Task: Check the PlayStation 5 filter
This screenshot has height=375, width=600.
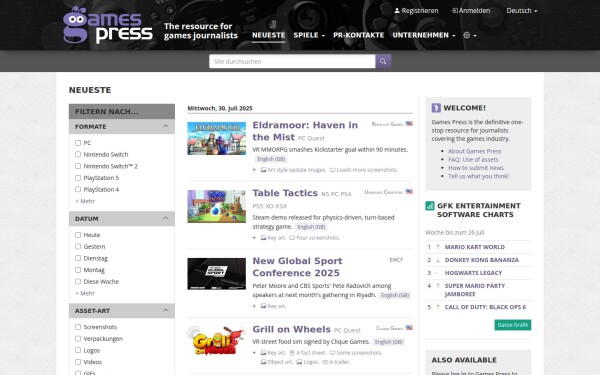Action: click(78, 178)
